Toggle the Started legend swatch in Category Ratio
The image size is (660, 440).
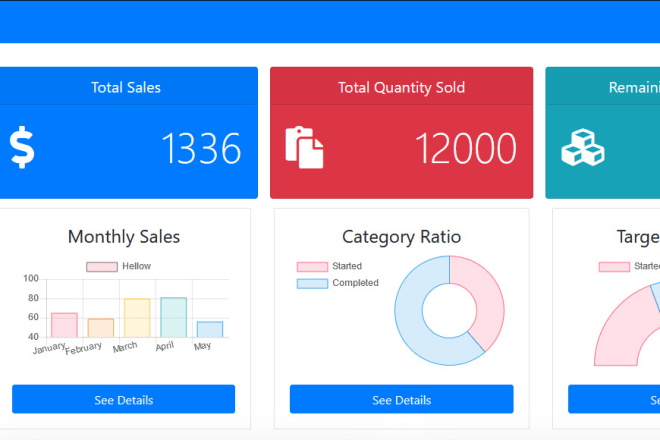(312, 267)
